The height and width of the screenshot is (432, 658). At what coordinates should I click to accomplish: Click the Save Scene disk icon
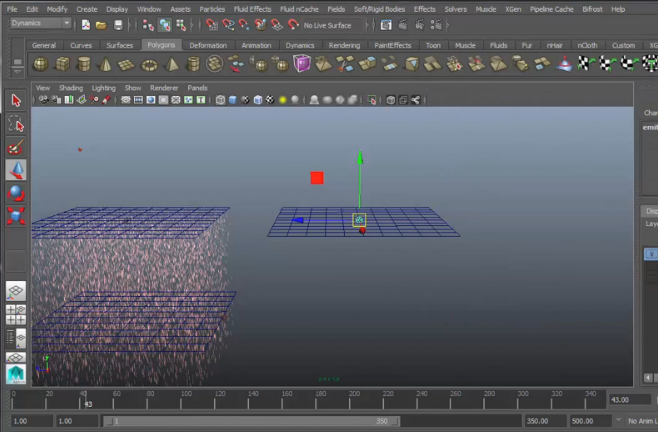[x=118, y=25]
